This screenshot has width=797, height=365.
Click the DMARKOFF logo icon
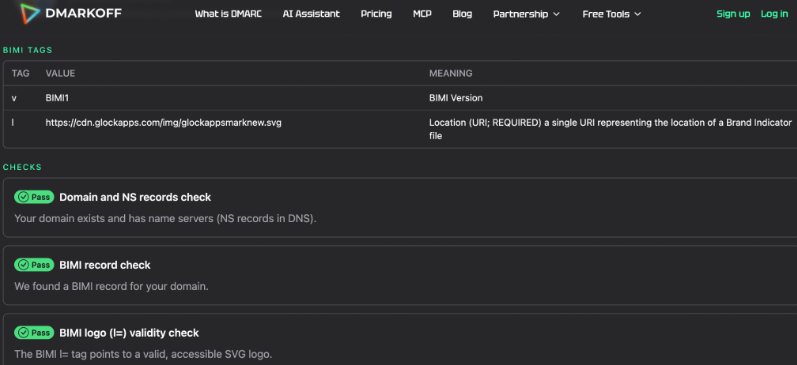click(x=30, y=14)
